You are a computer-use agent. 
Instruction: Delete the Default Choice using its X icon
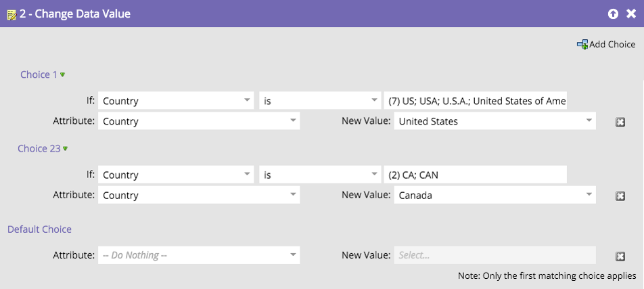620,256
